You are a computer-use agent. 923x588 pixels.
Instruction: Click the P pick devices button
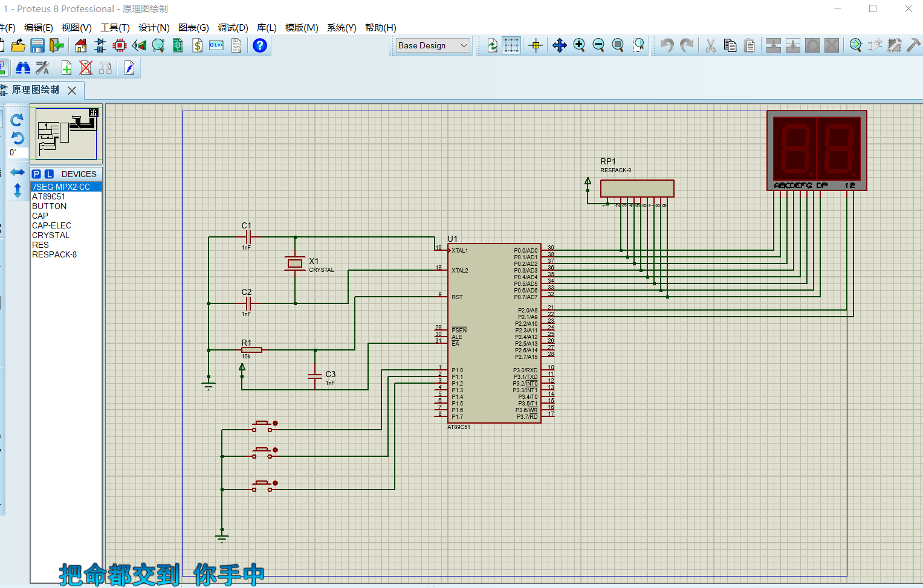[x=37, y=174]
